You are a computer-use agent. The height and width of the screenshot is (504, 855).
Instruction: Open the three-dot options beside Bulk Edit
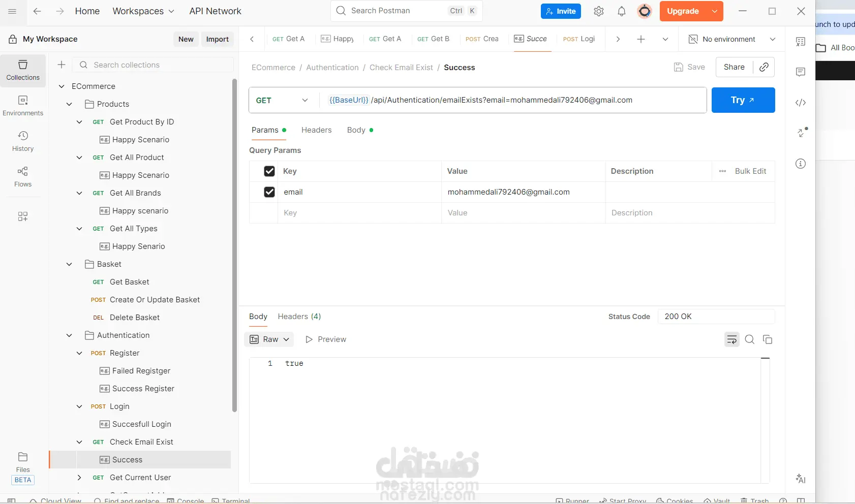tap(722, 171)
